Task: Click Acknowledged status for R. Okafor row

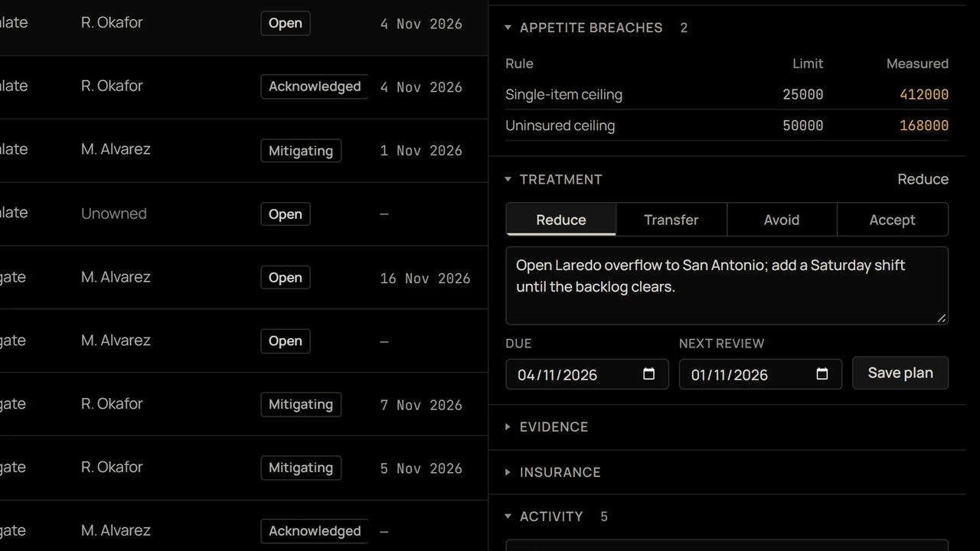Action: click(315, 86)
